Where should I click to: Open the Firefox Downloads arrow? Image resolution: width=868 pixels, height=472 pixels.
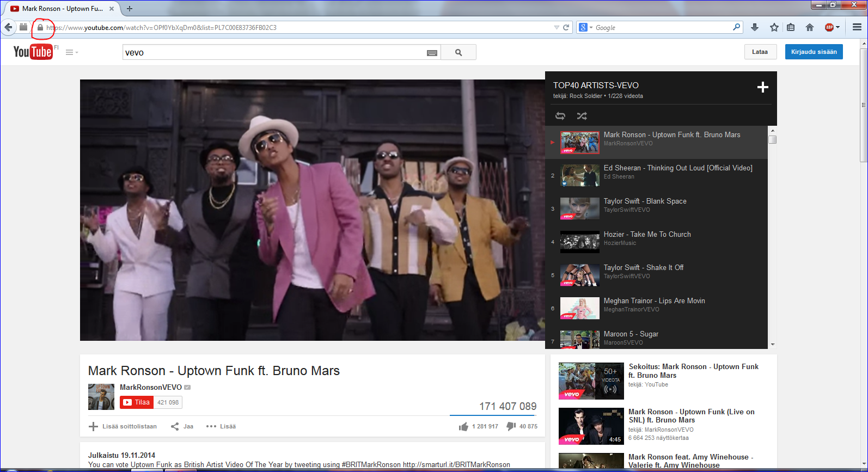coord(755,27)
